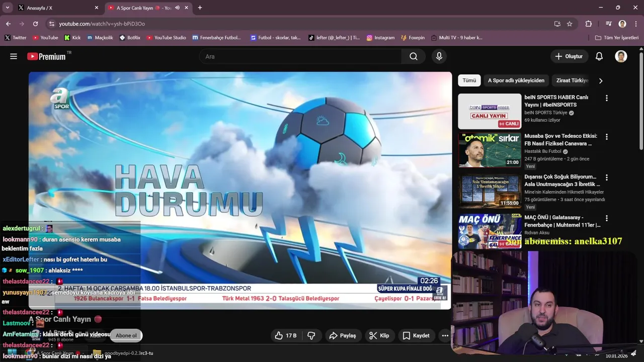Image resolution: width=644 pixels, height=362 pixels.
Task: Open the YouTube Studio bookmark
Action: pyautogui.click(x=166, y=38)
